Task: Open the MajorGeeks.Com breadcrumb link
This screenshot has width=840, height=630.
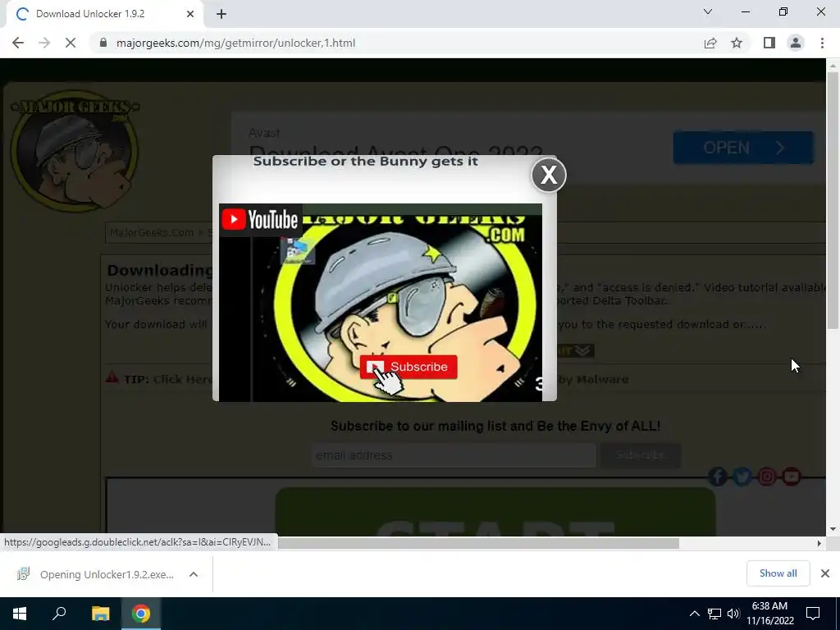Action: [x=152, y=232]
